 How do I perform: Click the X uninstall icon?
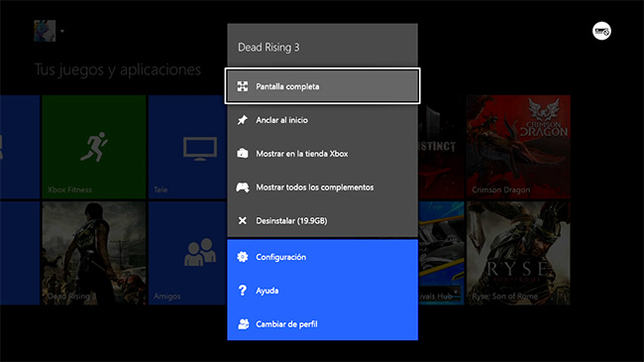point(243,221)
